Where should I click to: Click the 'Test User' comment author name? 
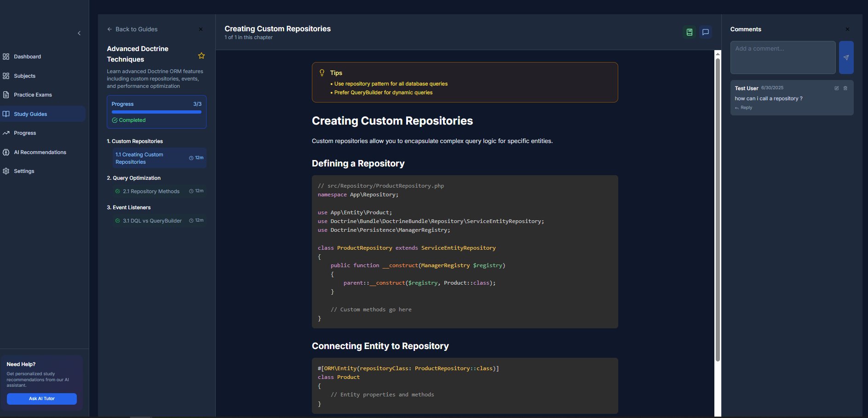pyautogui.click(x=747, y=88)
